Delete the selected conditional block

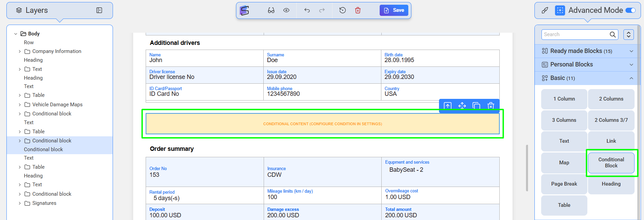(x=491, y=106)
